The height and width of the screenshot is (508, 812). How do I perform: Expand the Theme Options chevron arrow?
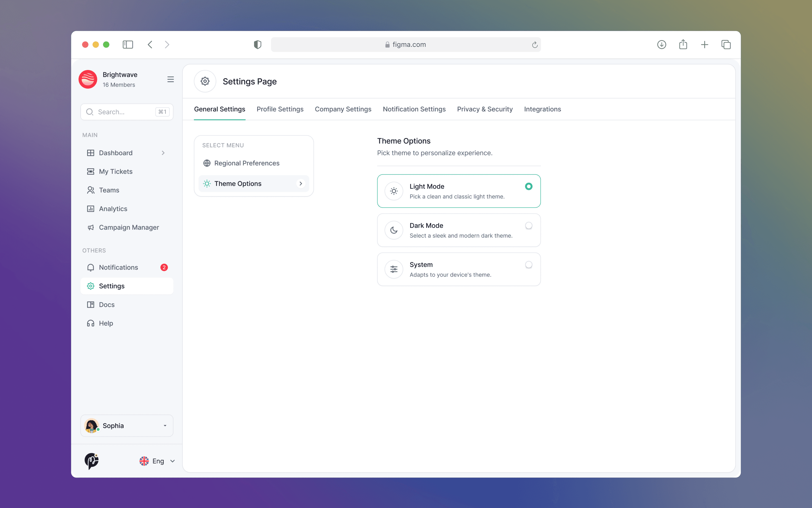click(301, 183)
